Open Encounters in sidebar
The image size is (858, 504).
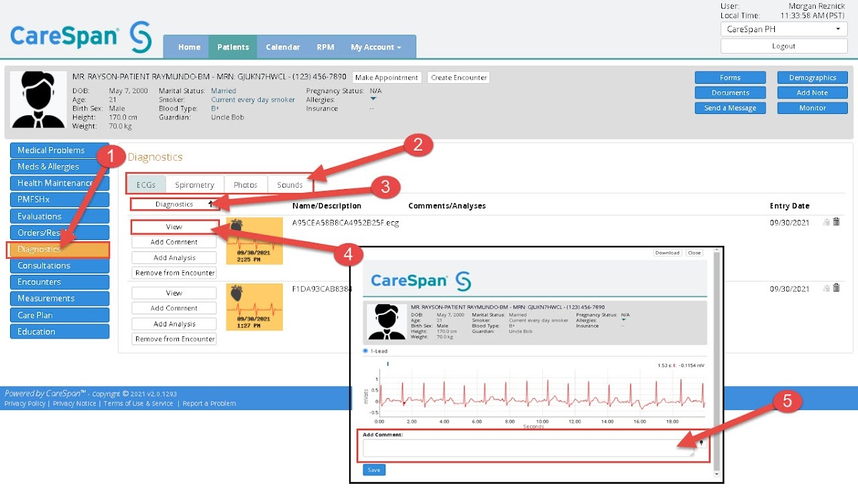pyautogui.click(x=60, y=282)
